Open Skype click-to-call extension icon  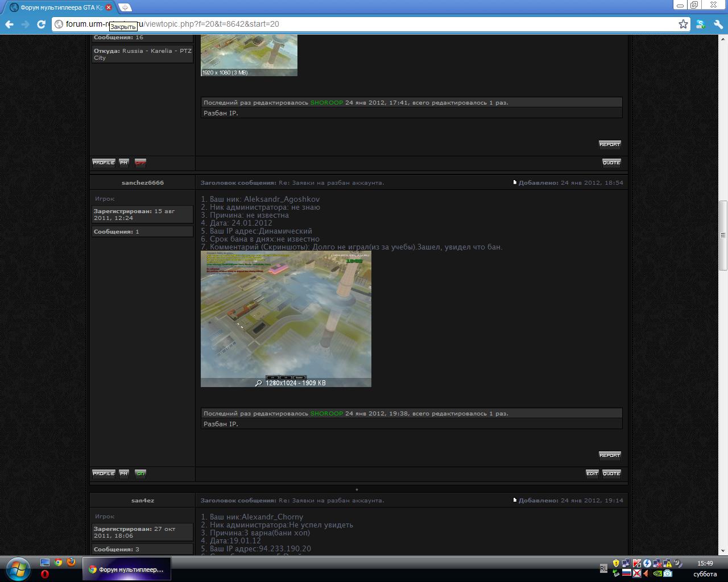coord(701,24)
